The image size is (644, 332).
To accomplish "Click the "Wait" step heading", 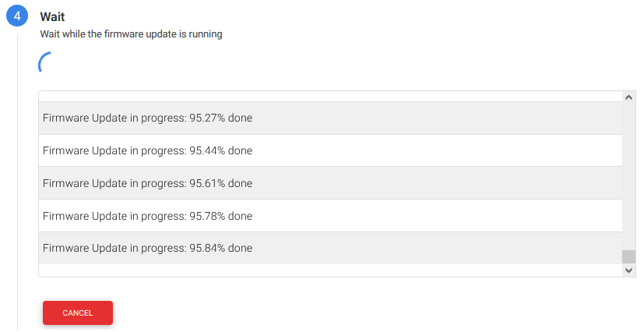I will (52, 17).
